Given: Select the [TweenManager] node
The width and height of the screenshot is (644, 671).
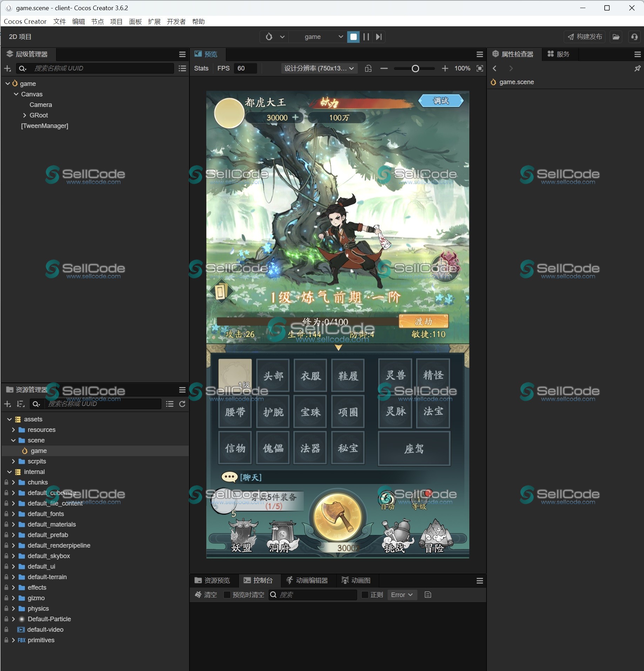Looking at the screenshot, I should pos(45,126).
